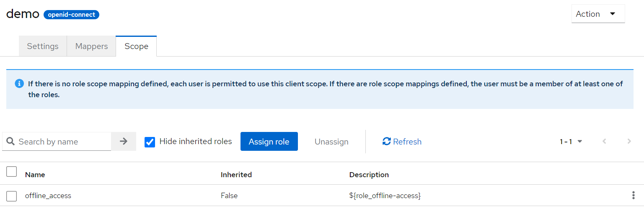The width and height of the screenshot is (644, 222).
Task: Go to the next page chevron
Action: (629, 142)
